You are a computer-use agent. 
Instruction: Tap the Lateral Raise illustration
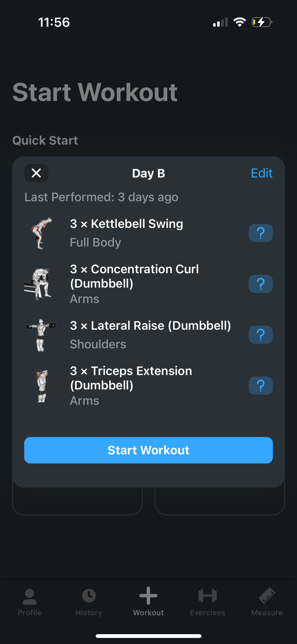click(41, 335)
